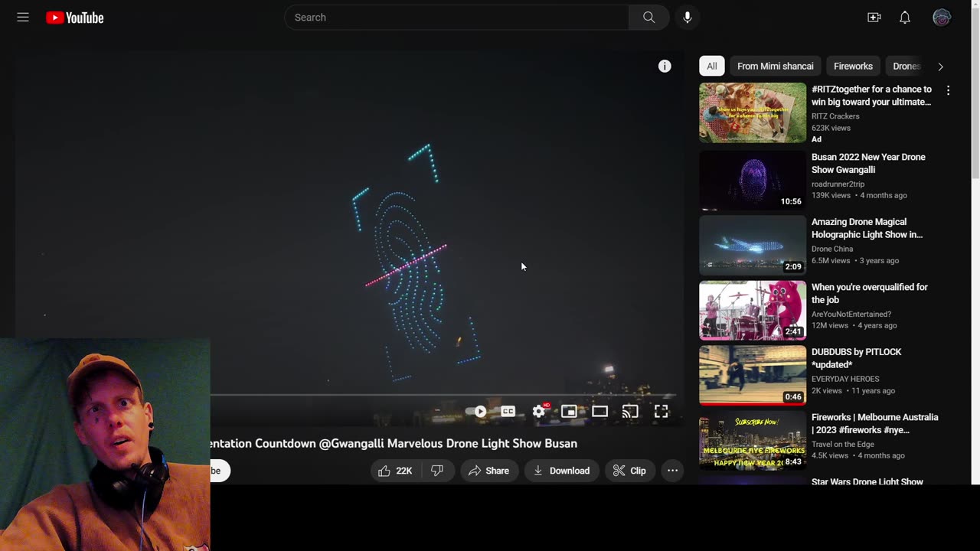
Task: Open the YouTube guide hamburger menu
Action: click(x=23, y=18)
